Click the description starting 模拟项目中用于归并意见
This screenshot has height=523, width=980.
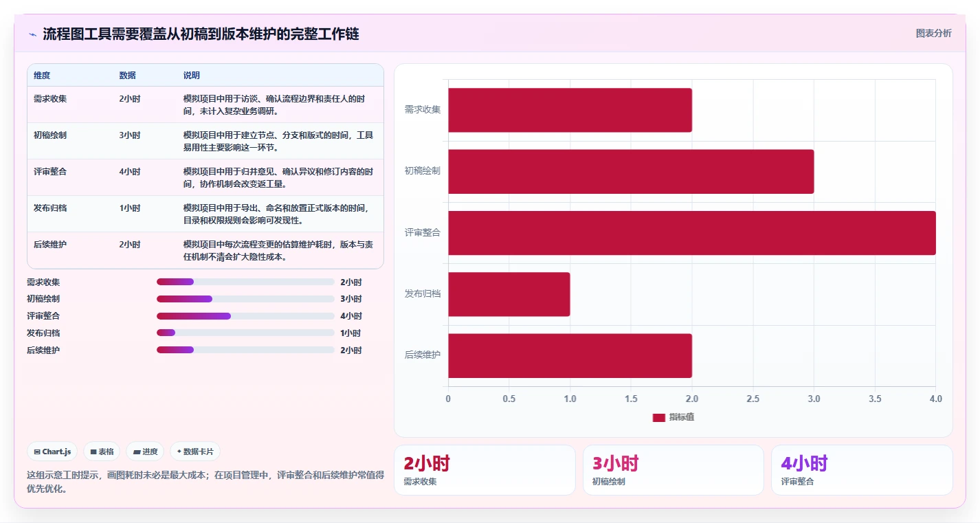point(278,177)
